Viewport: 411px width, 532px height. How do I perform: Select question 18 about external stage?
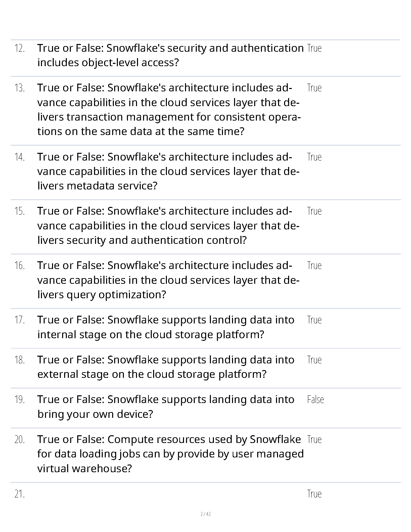pyautogui.click(x=166, y=367)
